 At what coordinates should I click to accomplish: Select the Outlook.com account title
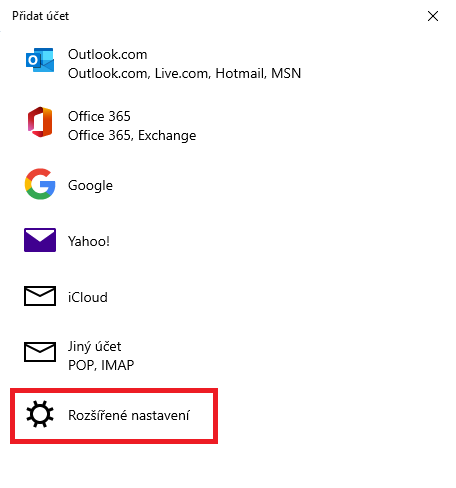[x=107, y=54]
